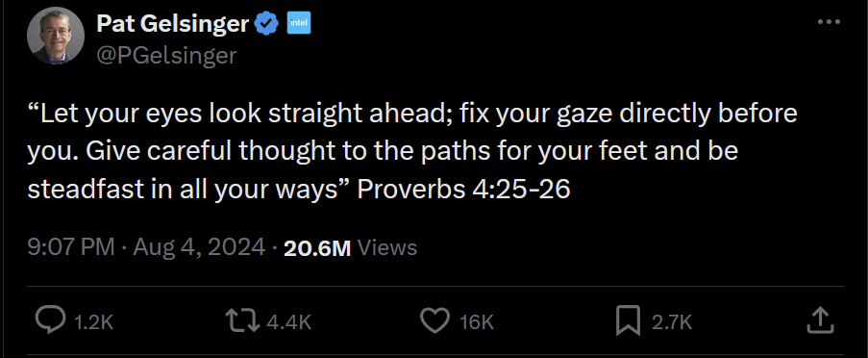The height and width of the screenshot is (358, 868).
Task: Toggle the bookmark icon
Action: (x=629, y=320)
